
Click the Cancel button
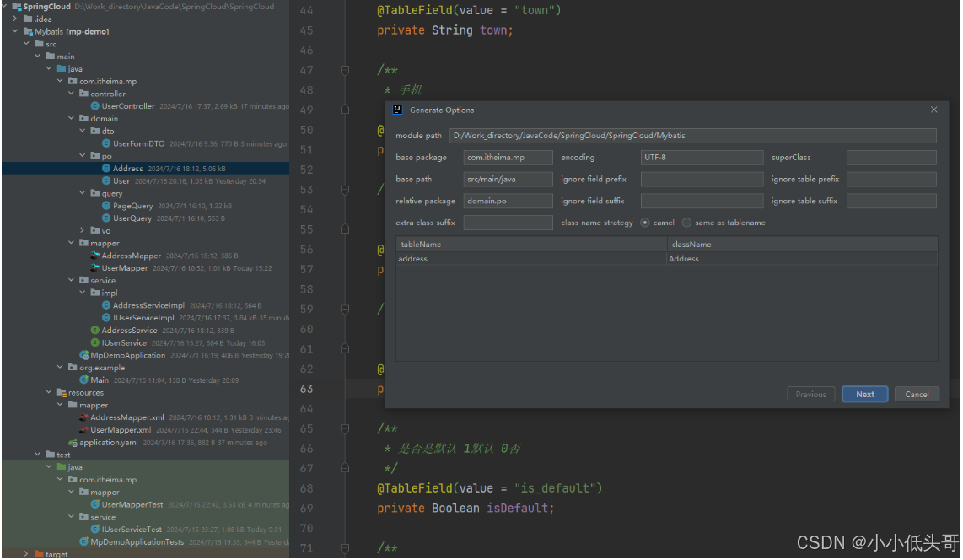pyautogui.click(x=917, y=394)
